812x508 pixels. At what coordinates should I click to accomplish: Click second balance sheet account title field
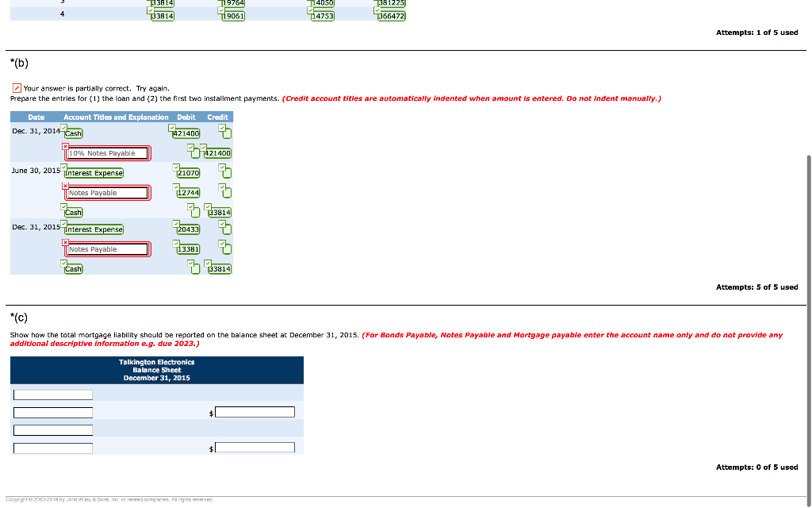point(53,413)
